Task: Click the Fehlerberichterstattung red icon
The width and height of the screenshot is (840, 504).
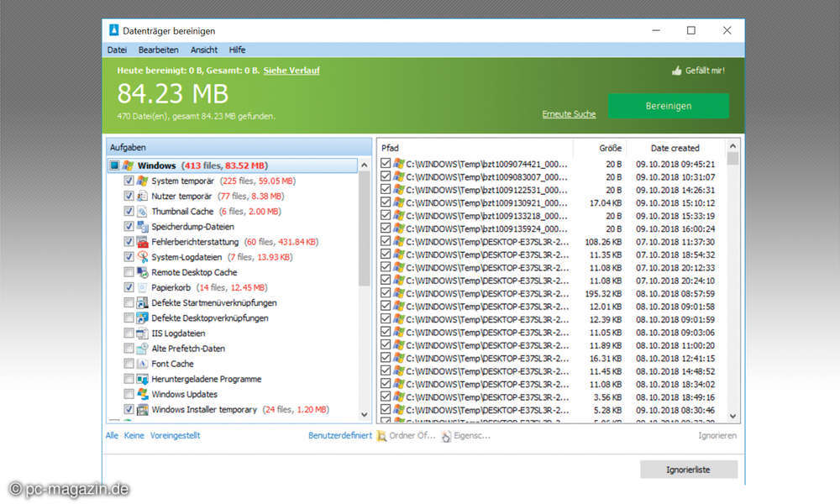Action: (142, 242)
